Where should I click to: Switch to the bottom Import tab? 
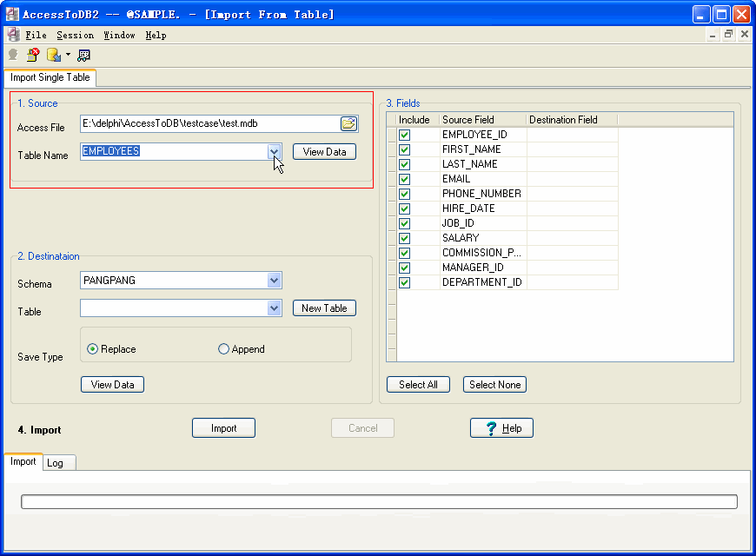point(23,461)
